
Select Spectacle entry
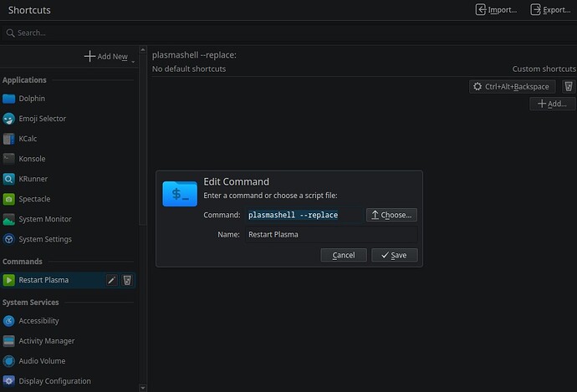click(x=69, y=199)
